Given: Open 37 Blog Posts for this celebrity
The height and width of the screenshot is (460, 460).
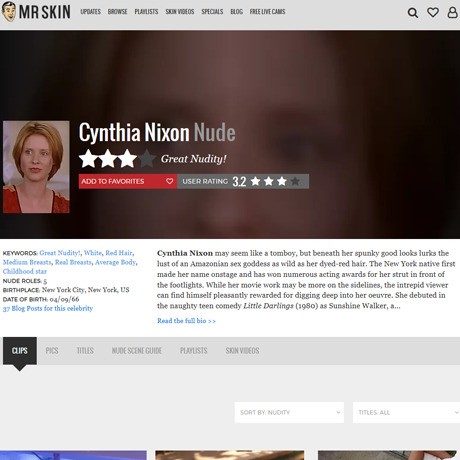Looking at the screenshot, I should tap(48, 308).
